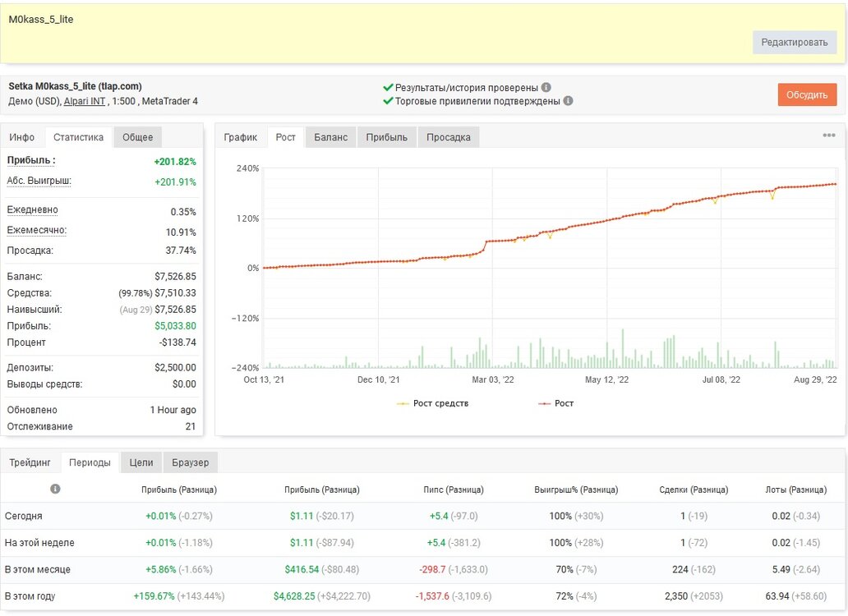
Task: Click info icon next to Результаты/история проверены
Action: 546,87
